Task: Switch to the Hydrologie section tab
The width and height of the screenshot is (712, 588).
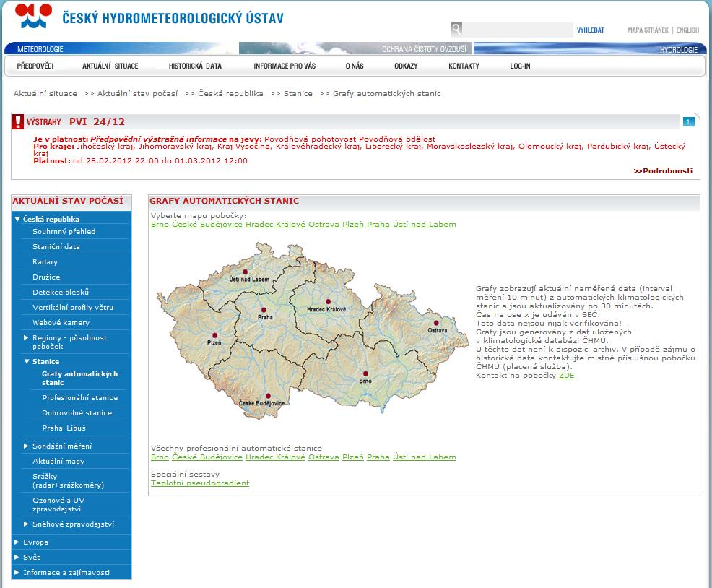Action: tap(679, 50)
